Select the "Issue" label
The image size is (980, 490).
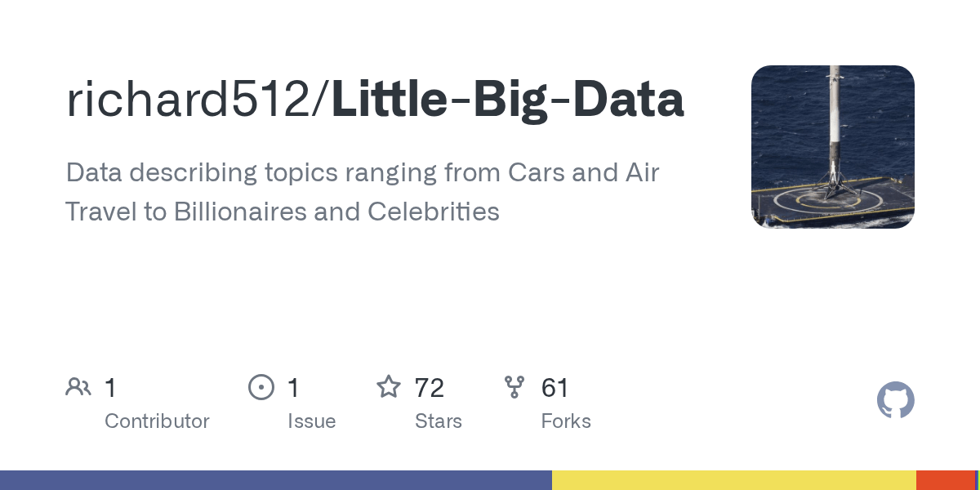click(x=311, y=421)
